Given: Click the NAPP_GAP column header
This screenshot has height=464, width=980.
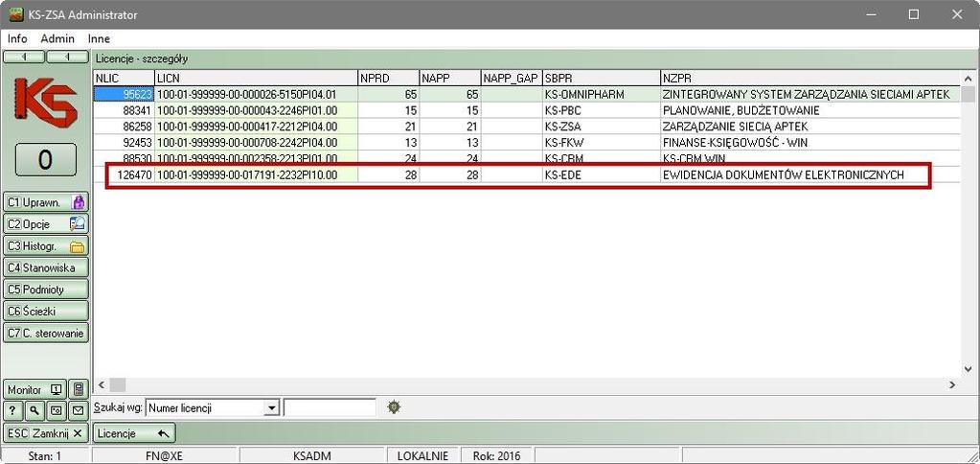Looking at the screenshot, I should (512, 79).
